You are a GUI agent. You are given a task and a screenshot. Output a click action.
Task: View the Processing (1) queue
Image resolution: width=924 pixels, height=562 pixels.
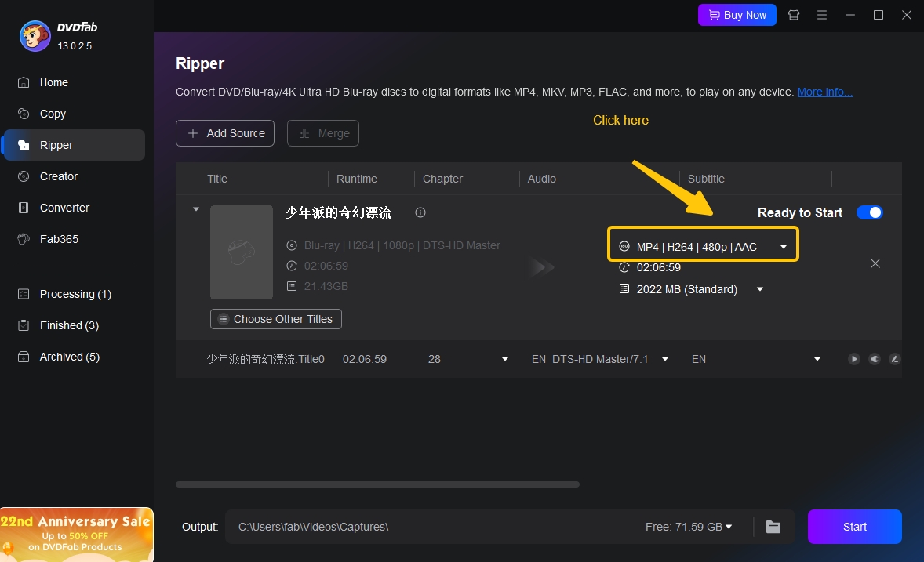[x=74, y=294]
